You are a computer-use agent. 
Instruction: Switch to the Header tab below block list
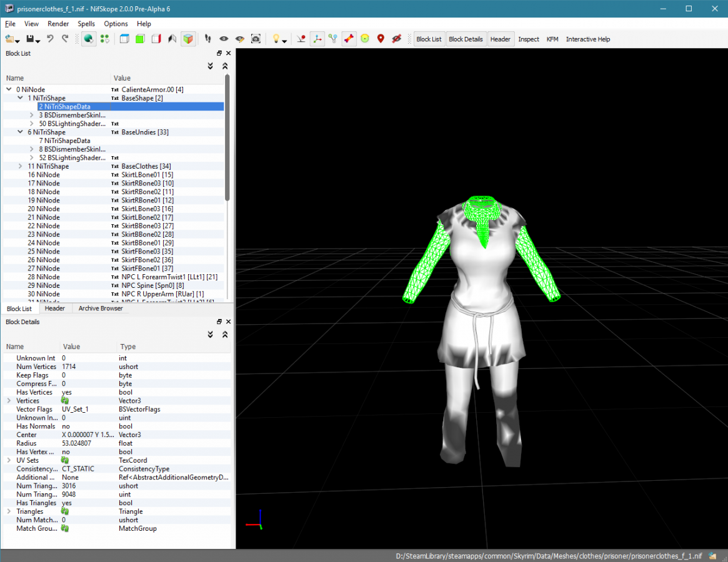coord(55,308)
